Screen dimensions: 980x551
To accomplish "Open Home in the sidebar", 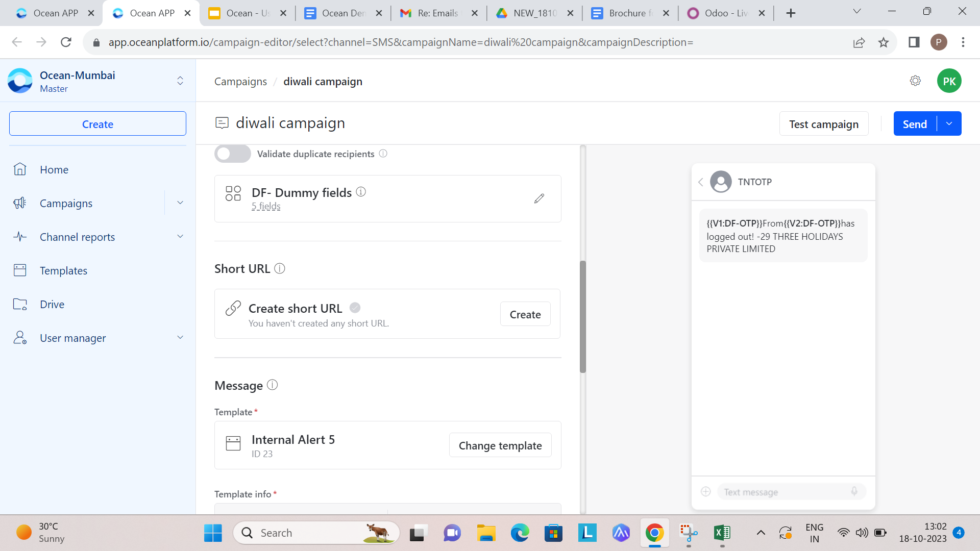I will [54, 169].
